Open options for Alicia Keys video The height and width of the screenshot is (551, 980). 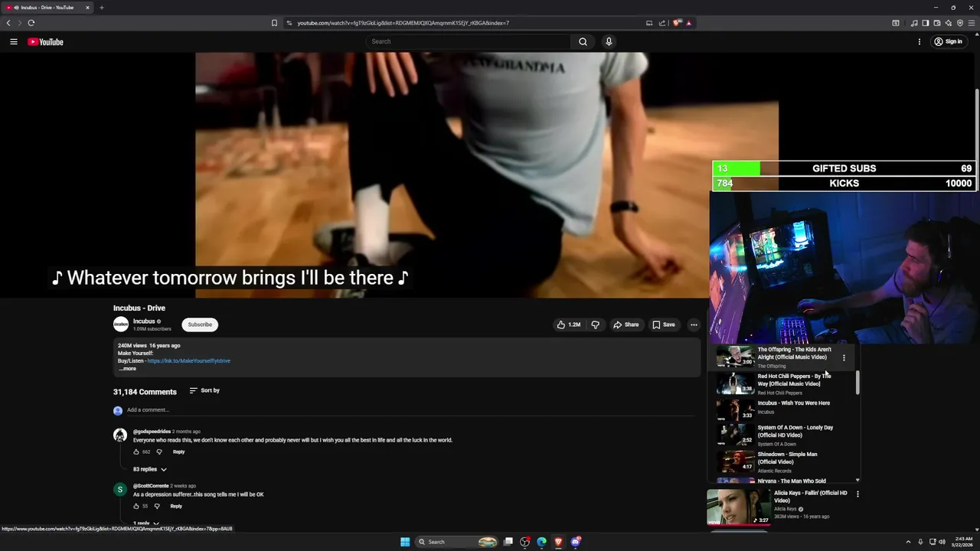[x=857, y=494]
